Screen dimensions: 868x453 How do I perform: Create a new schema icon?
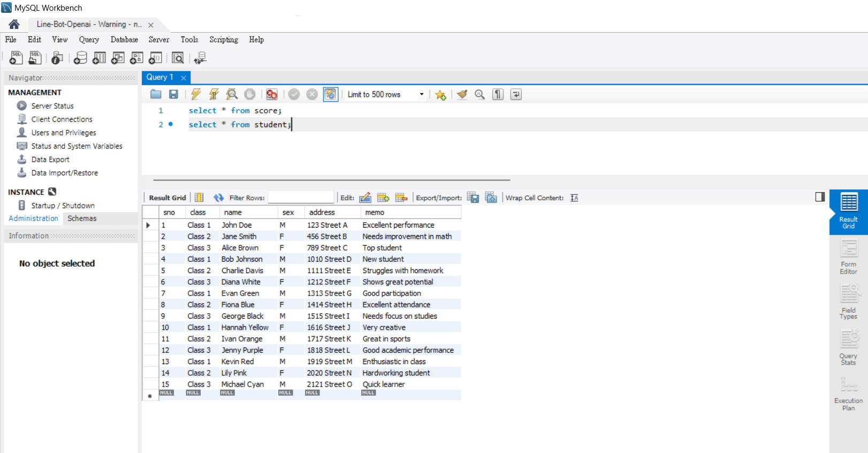[80, 58]
